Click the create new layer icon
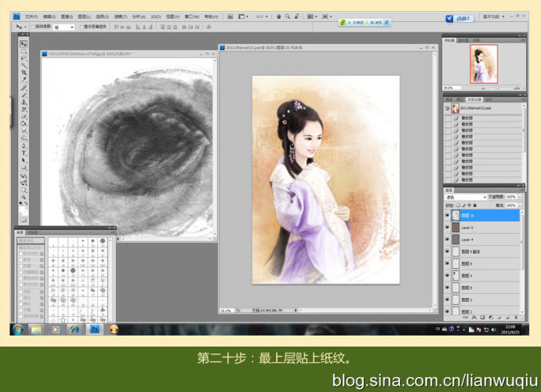The height and width of the screenshot is (392, 541). (507, 317)
